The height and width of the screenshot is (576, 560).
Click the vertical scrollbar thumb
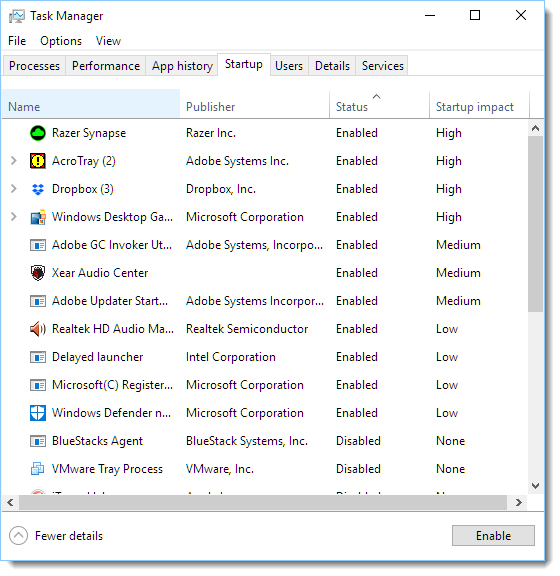(535, 224)
